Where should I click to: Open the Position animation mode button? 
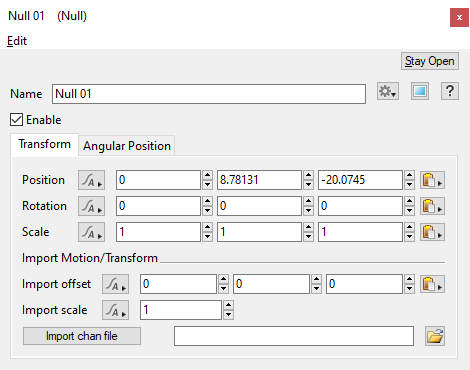pyautogui.click(x=91, y=180)
